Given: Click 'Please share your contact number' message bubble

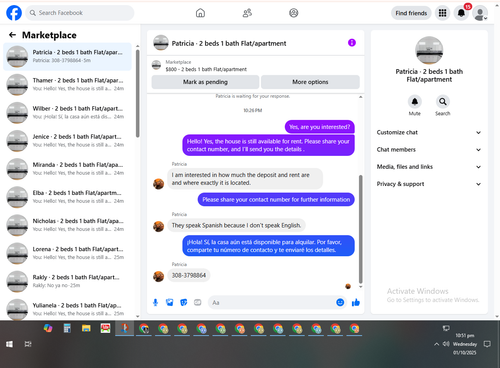Looking at the screenshot, I should (276, 200).
